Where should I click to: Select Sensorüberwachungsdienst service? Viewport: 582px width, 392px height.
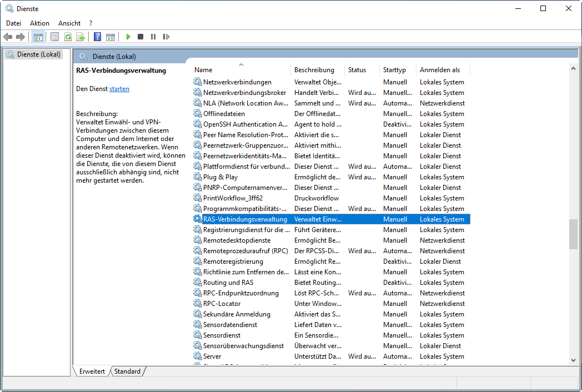coord(243,345)
